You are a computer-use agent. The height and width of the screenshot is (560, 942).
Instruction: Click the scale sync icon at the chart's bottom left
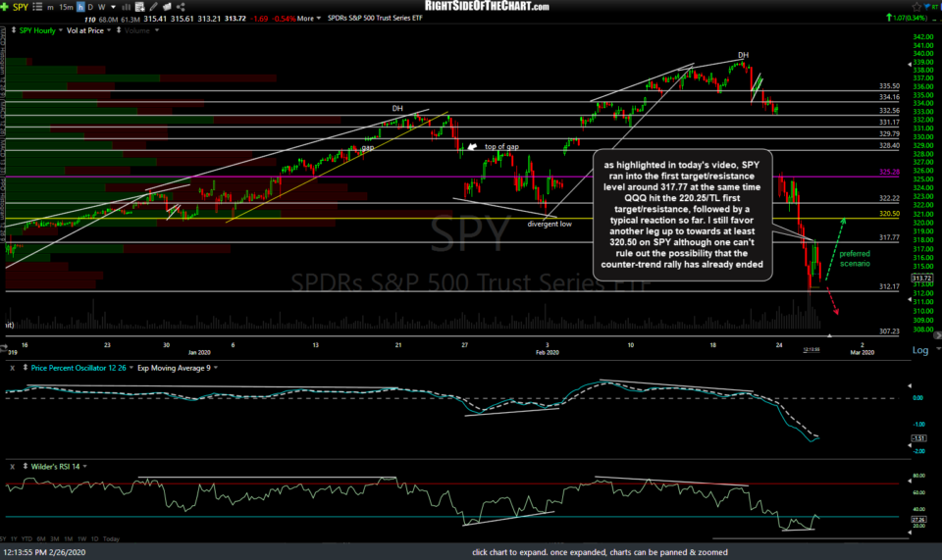[x=3, y=347]
